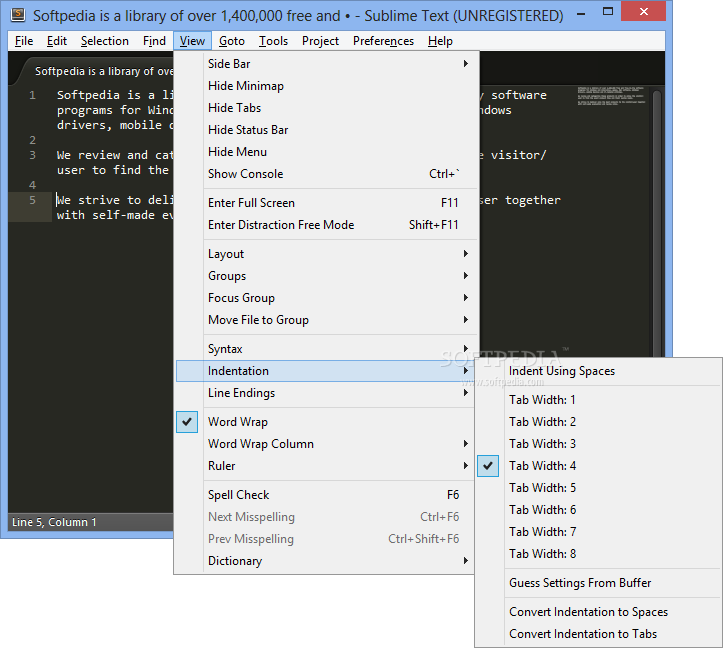Choose Spell Check
The width and height of the screenshot is (723, 648).
click(326, 495)
